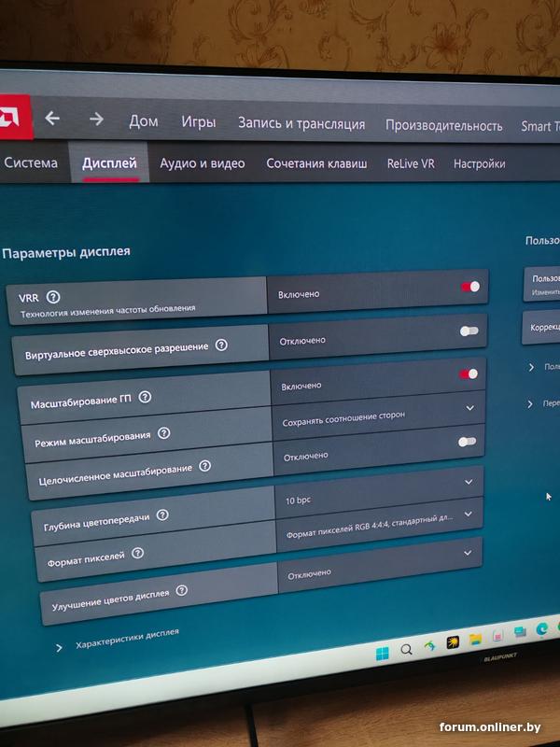Open help for VRR setting
560x747 pixels.
pos(53,297)
